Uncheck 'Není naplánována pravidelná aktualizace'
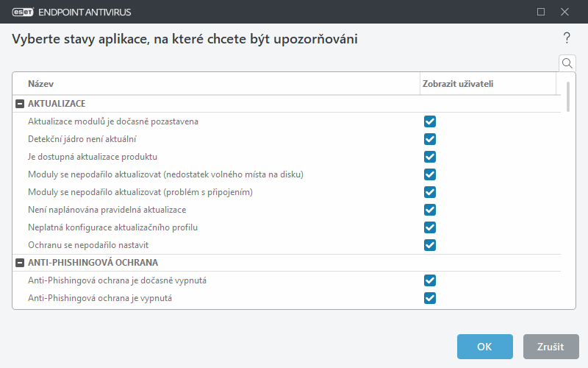Screen dimensions: 588x368 (430, 210)
